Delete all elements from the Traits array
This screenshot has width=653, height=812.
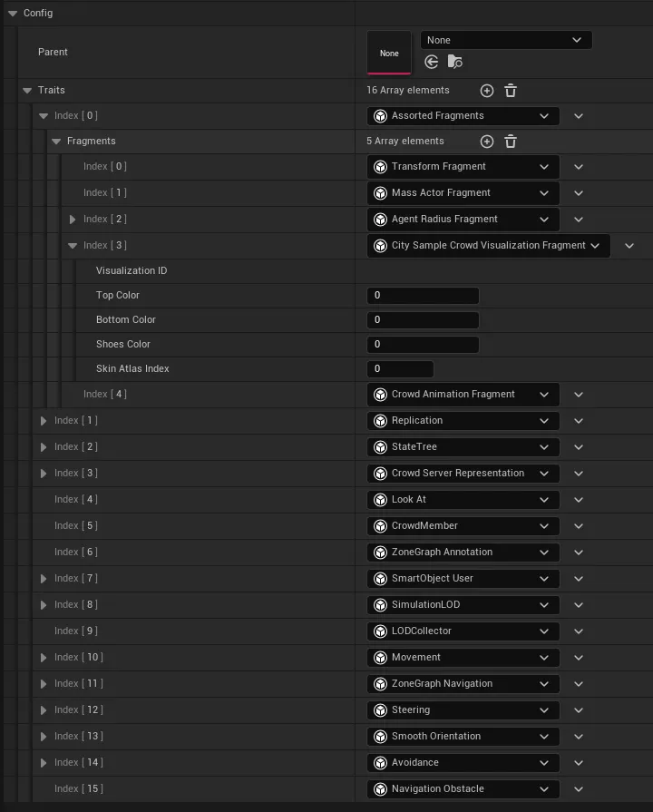[510, 91]
